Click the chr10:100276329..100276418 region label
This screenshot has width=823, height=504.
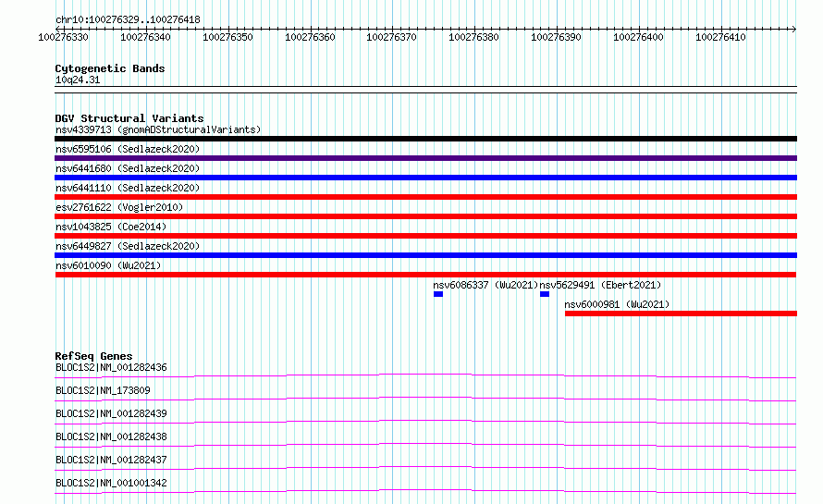(128, 20)
